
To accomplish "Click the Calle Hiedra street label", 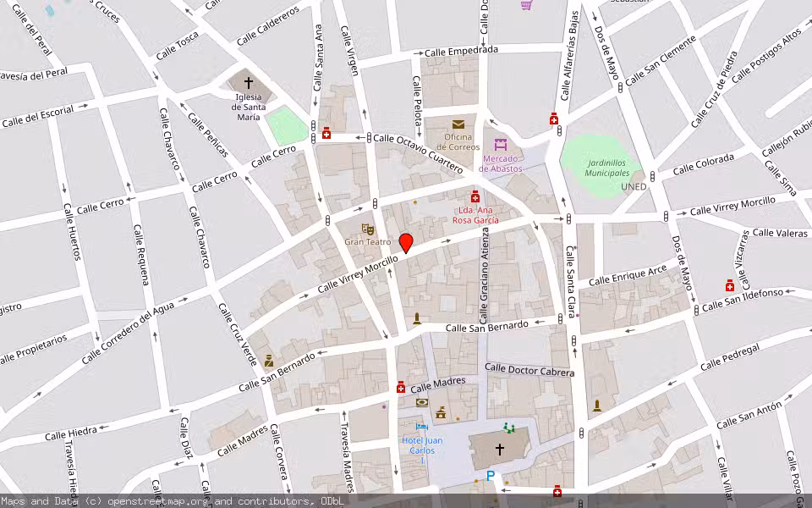I will pos(71,433).
